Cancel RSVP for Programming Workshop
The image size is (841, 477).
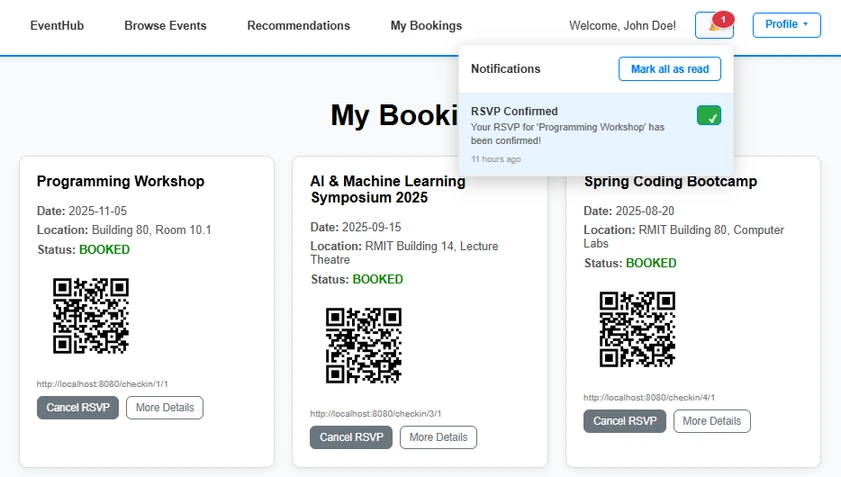(x=78, y=408)
